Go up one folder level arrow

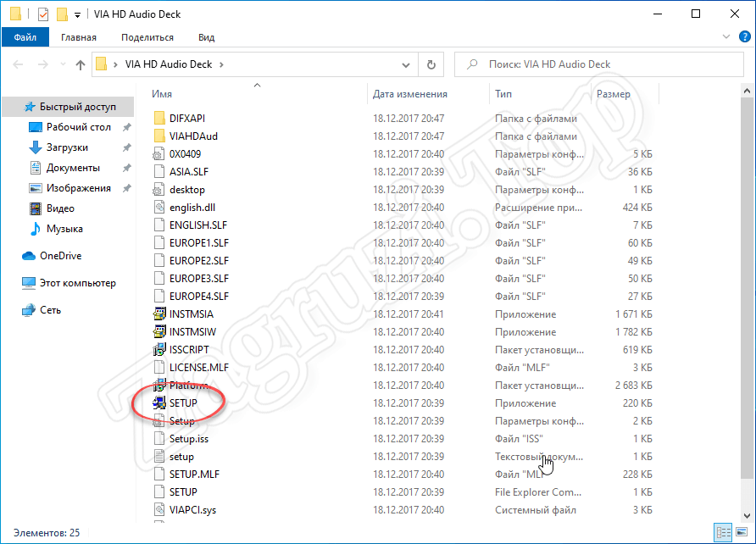pyautogui.click(x=81, y=64)
